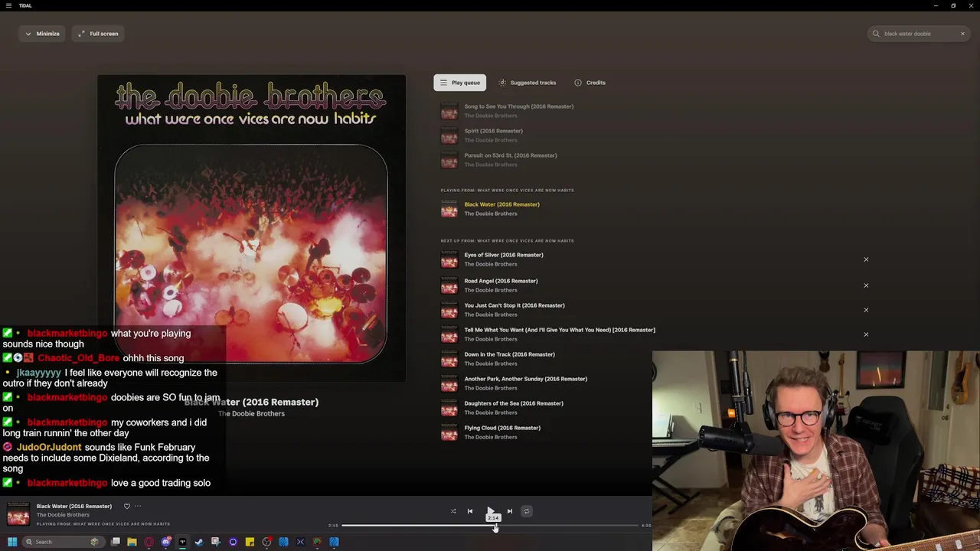
Task: Open the Play queue tab
Action: [x=459, y=83]
